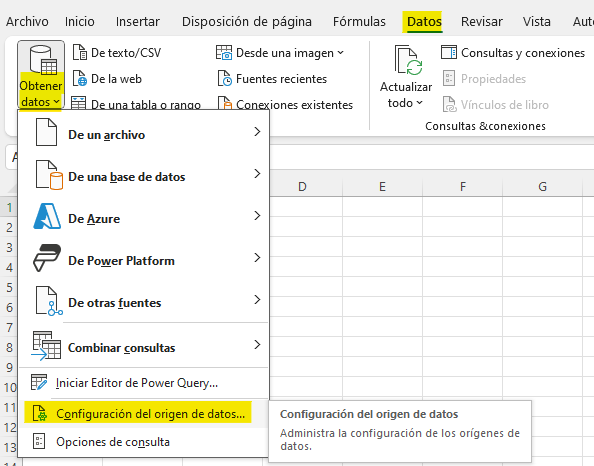
Task: Select Configuración del origen de datos entry
Action: (x=143, y=413)
